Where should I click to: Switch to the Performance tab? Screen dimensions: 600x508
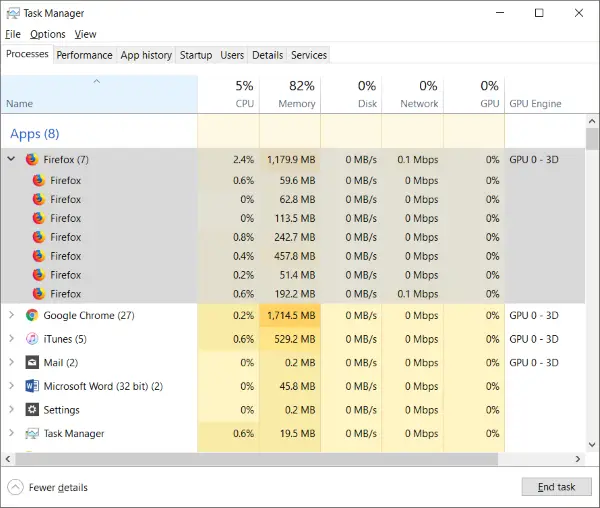[84, 55]
